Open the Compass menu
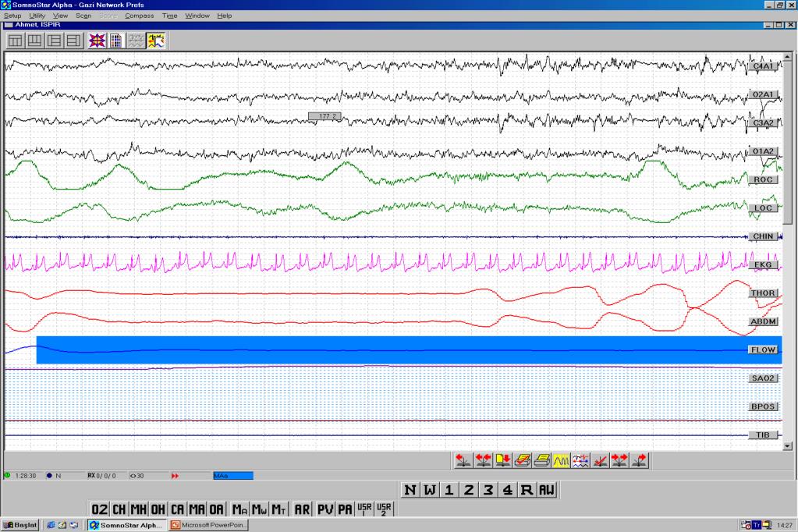Image resolution: width=798 pixels, height=532 pixels. 139,16
